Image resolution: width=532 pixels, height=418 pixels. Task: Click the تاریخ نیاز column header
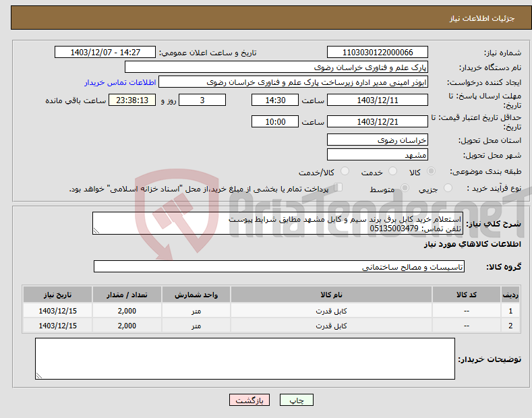point(58,295)
